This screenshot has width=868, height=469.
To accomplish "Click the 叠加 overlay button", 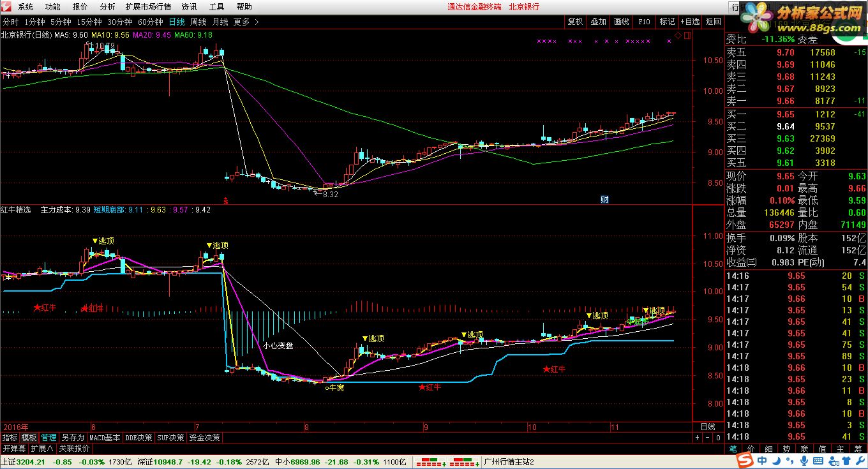I will (598, 22).
